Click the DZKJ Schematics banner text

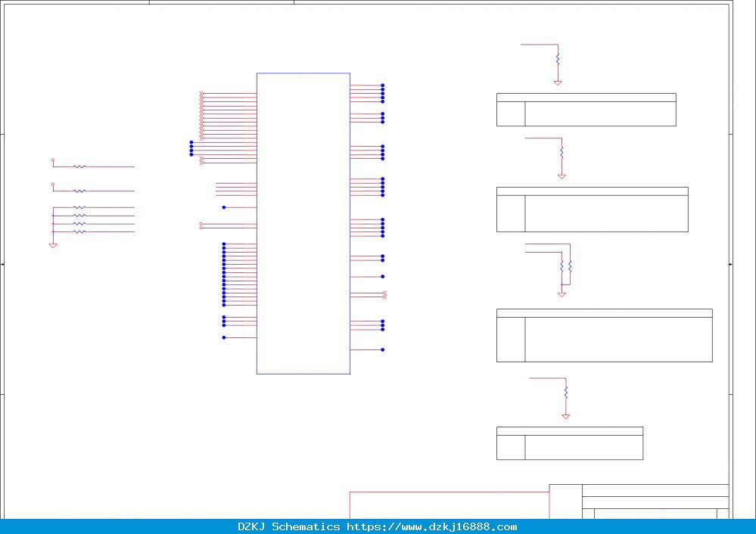289,526
